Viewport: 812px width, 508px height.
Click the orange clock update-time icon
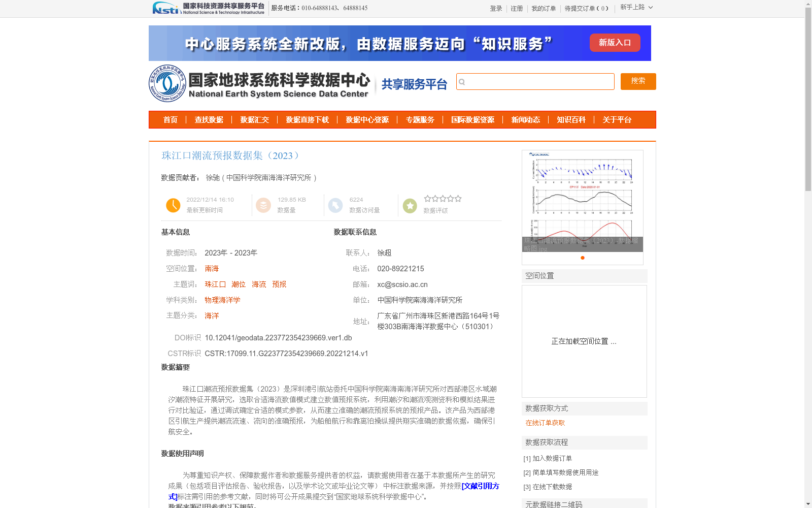(x=173, y=205)
